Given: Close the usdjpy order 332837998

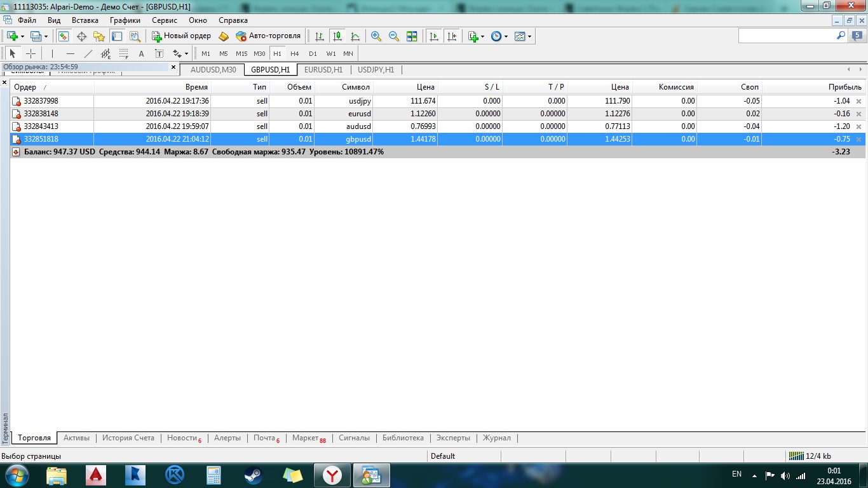Looking at the screenshot, I should (x=859, y=101).
